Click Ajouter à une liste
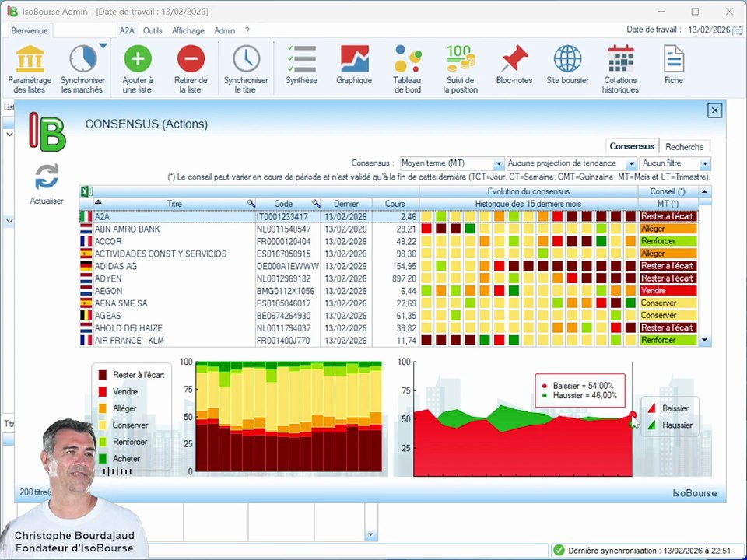The image size is (747, 560). 138,69
